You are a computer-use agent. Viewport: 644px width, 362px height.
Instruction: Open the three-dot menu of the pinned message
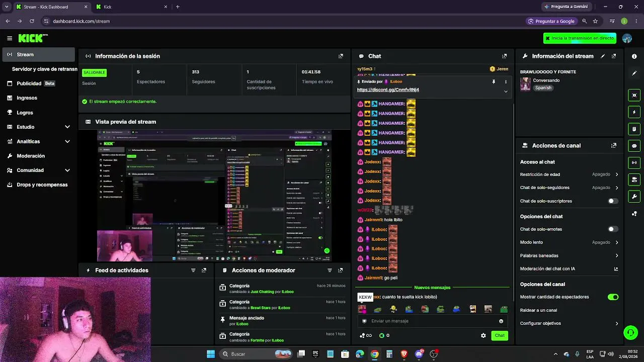(x=506, y=81)
